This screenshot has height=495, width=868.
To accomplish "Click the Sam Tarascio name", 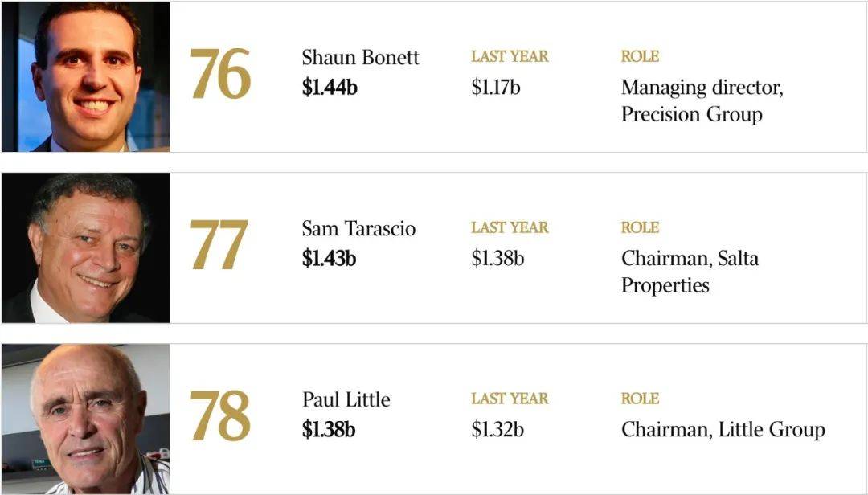I will click(358, 228).
